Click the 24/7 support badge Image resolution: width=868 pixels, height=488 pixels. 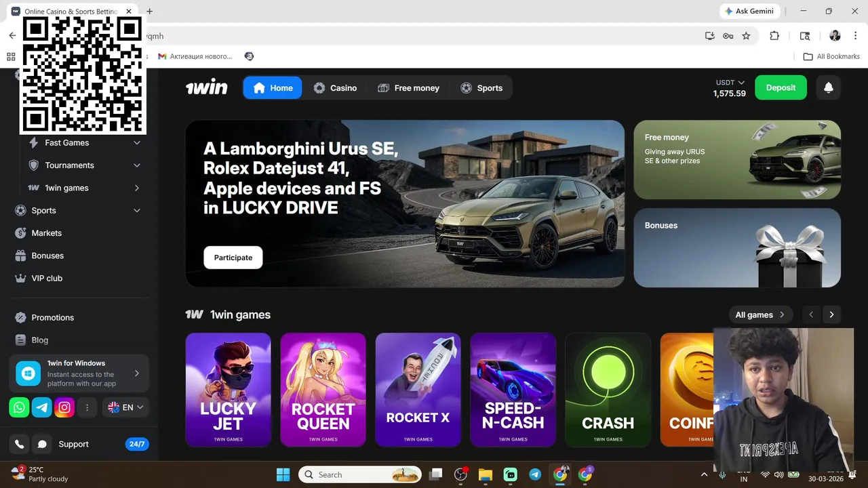click(137, 444)
